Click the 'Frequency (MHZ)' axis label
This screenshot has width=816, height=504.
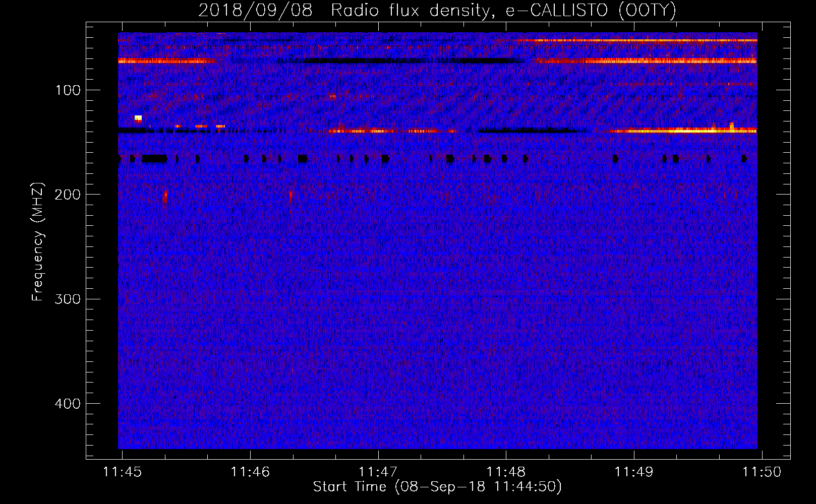click(x=38, y=242)
